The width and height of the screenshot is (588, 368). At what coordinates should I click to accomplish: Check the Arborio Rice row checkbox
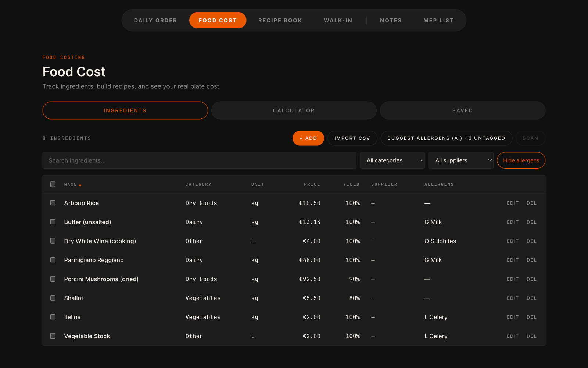(x=53, y=203)
